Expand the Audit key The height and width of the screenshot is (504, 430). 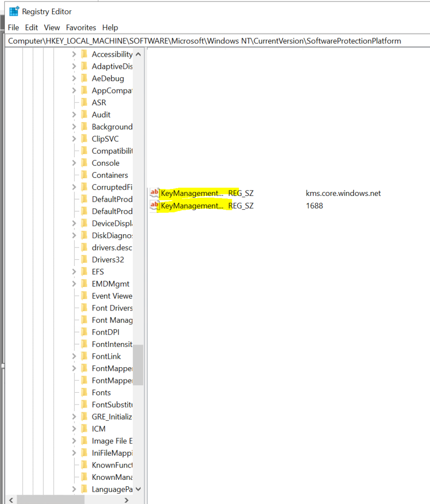[74, 114]
